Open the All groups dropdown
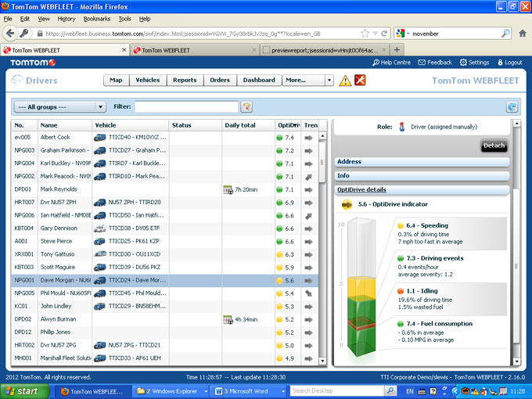The height and width of the screenshot is (399, 532). click(x=60, y=107)
